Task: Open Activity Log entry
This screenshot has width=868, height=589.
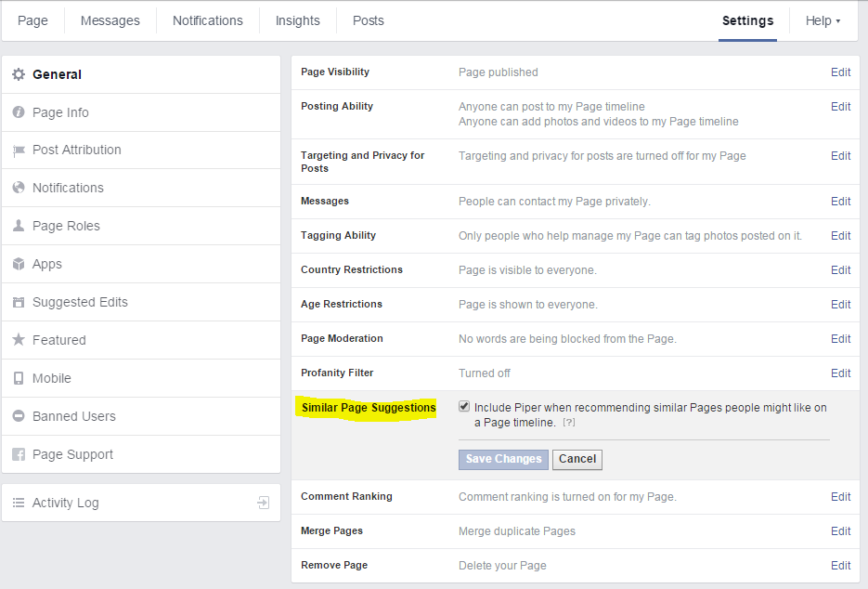Action: click(x=141, y=503)
